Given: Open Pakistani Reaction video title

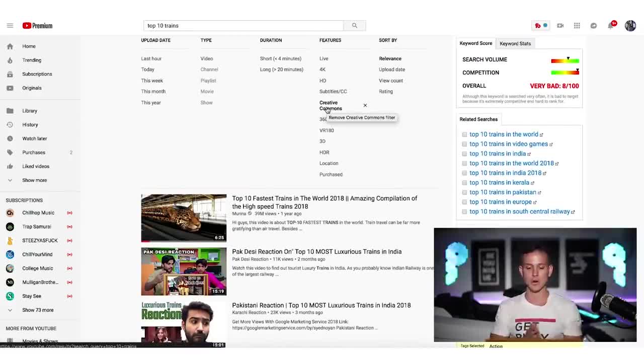Looking at the screenshot, I should click(321, 305).
